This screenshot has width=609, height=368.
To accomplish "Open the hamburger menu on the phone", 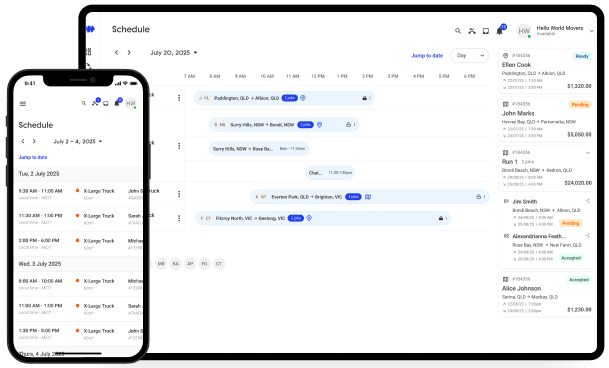I will click(23, 103).
